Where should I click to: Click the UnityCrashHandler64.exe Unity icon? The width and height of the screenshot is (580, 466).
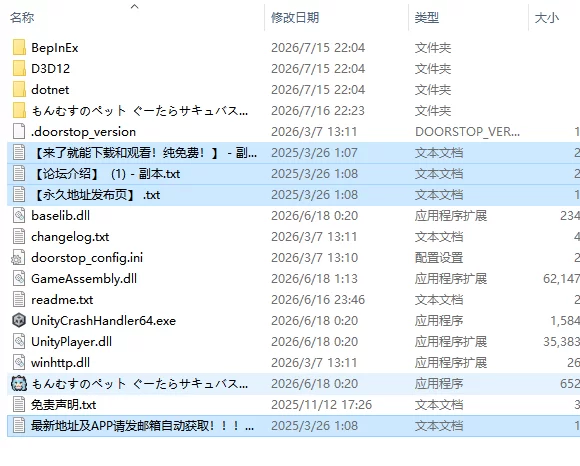[19, 321]
